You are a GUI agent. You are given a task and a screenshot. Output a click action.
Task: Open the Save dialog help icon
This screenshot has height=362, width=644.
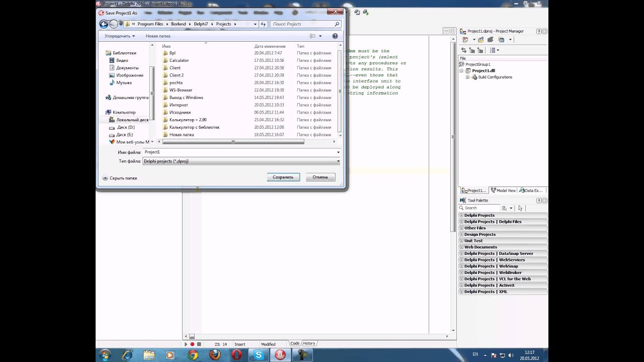point(335,36)
